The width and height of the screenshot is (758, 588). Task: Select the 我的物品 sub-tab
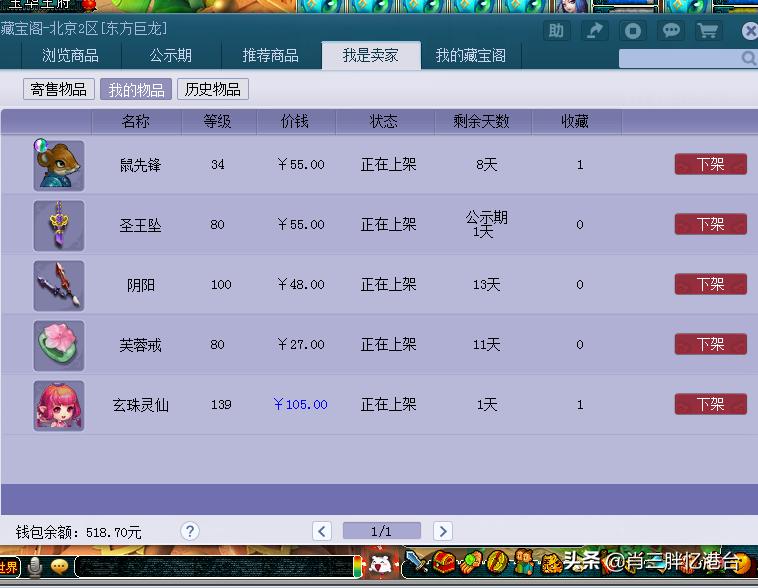136,89
